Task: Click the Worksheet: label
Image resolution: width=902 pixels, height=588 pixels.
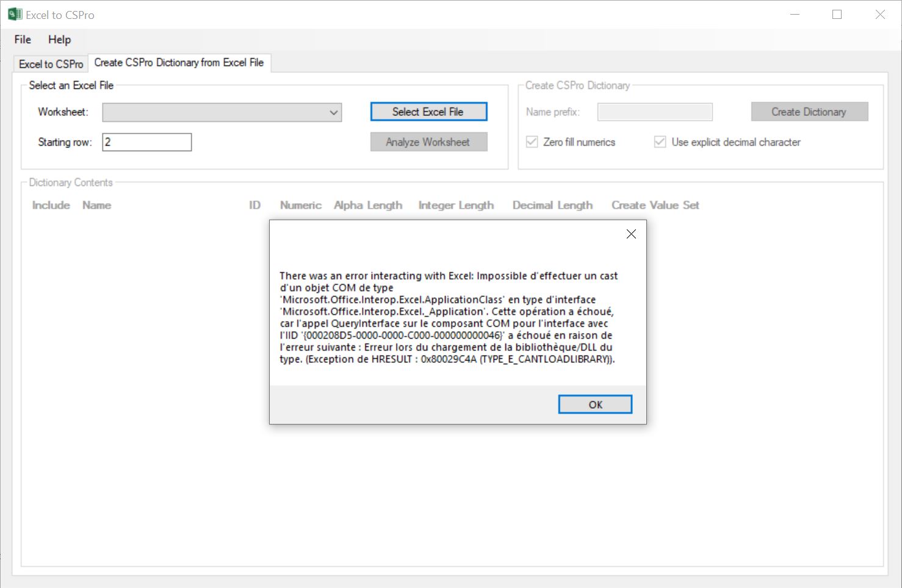Action: point(63,112)
